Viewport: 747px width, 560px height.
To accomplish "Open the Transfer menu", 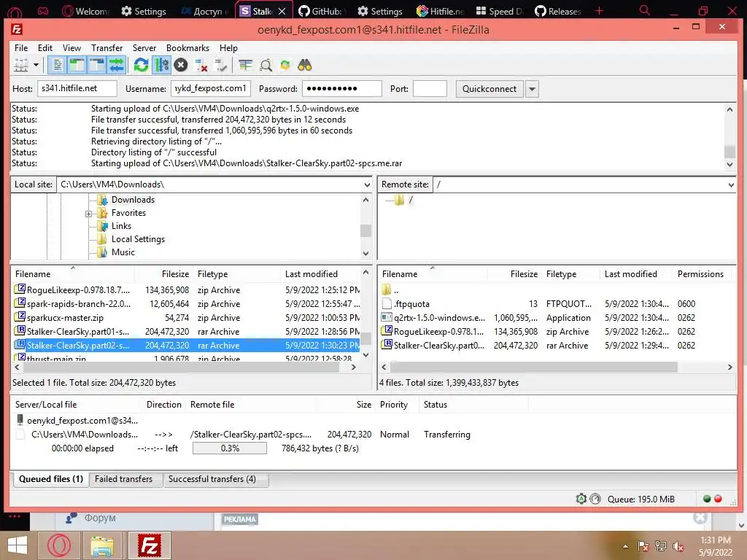I will (107, 48).
